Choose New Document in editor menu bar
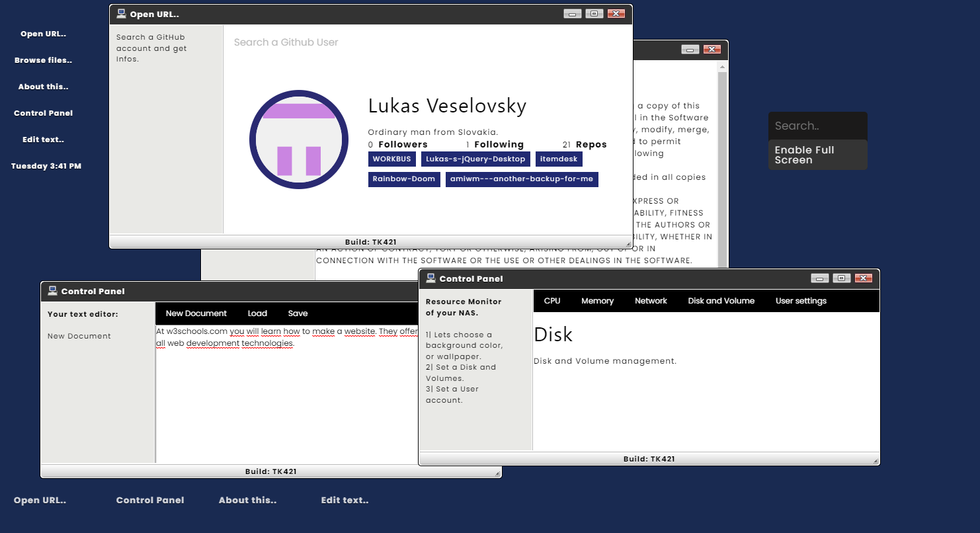Screen dimensions: 980x533 coord(196,313)
